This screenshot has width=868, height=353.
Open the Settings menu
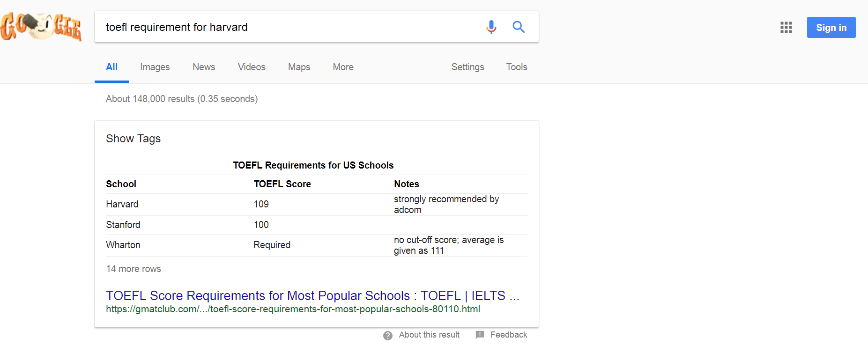(x=467, y=67)
